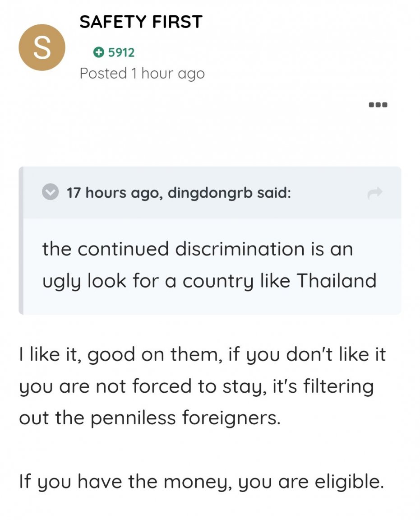Jump to original post via arrow icon
Screen dimensions: 420x520
point(375,193)
